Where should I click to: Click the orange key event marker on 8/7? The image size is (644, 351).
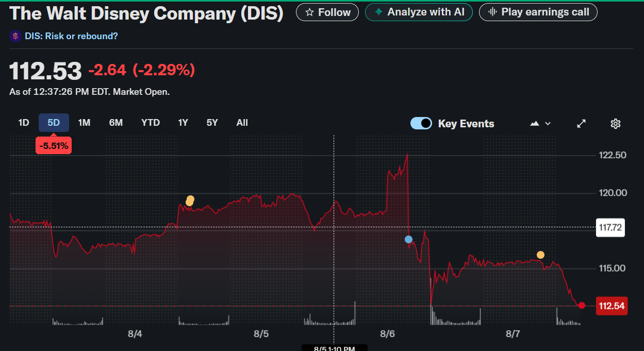(540, 255)
